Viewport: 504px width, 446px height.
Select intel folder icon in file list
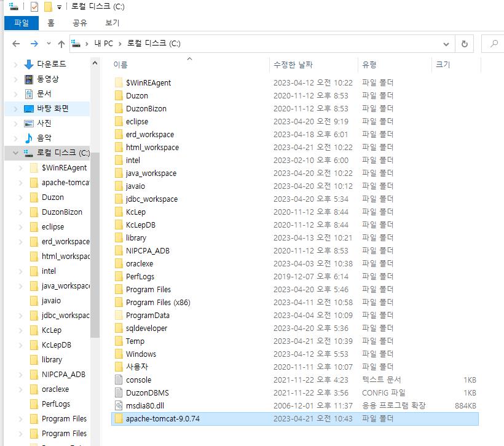[x=119, y=160]
